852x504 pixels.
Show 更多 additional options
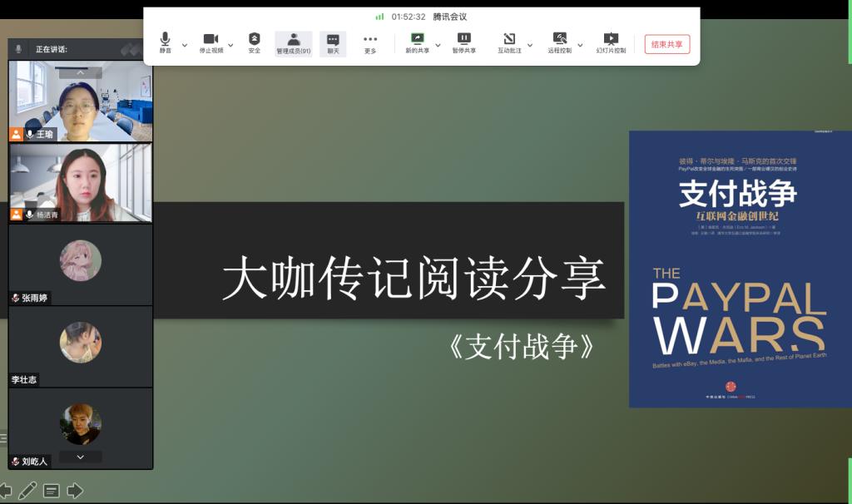click(x=370, y=43)
